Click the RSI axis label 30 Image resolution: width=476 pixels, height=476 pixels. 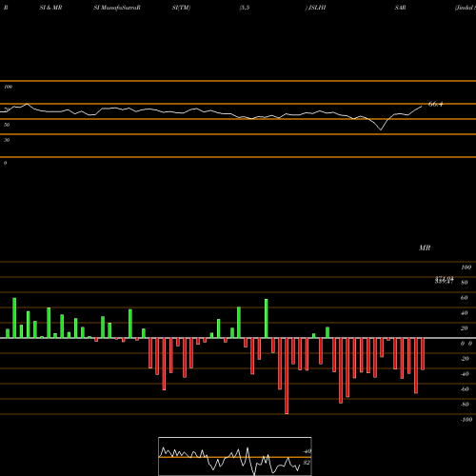[x=7, y=140]
